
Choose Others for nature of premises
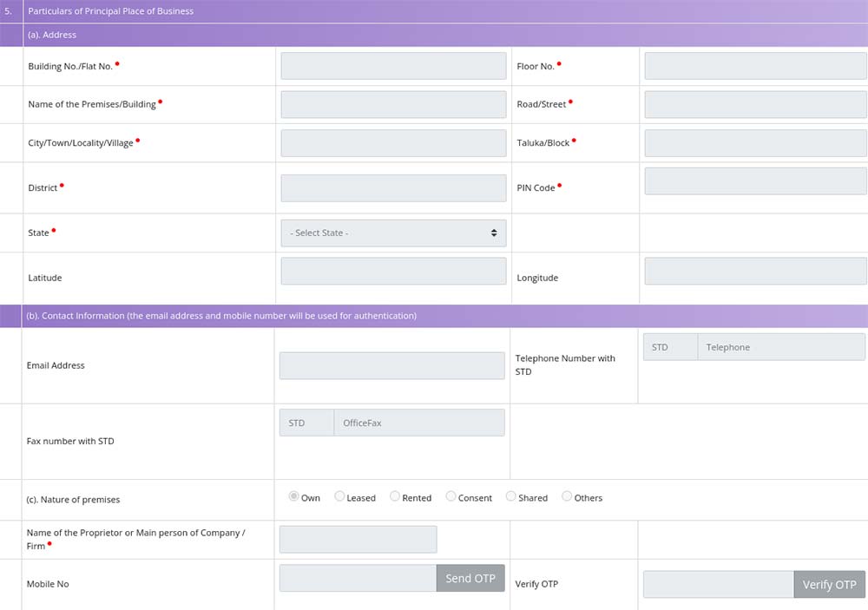pos(567,496)
